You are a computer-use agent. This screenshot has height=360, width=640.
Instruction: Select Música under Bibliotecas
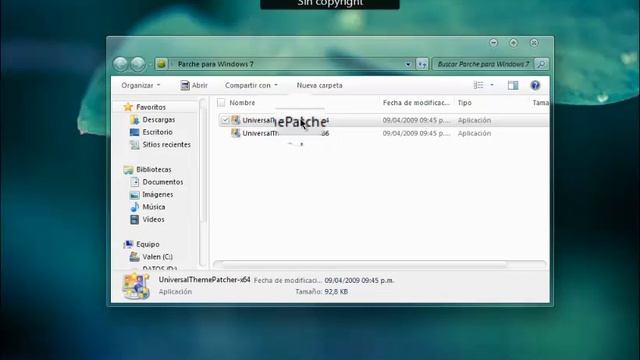tap(154, 207)
